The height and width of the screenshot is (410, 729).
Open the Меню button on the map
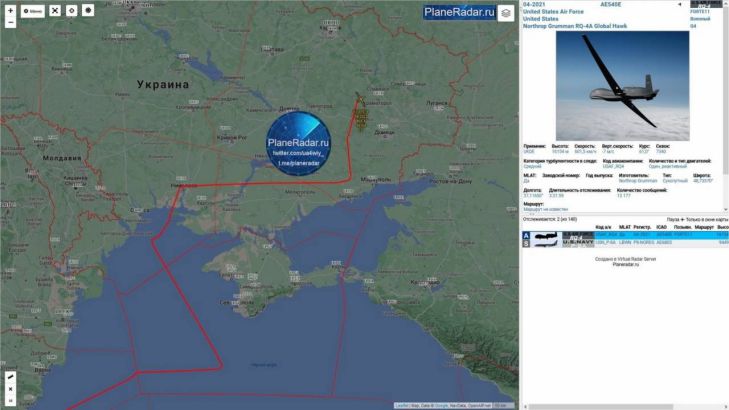pyautogui.click(x=32, y=11)
